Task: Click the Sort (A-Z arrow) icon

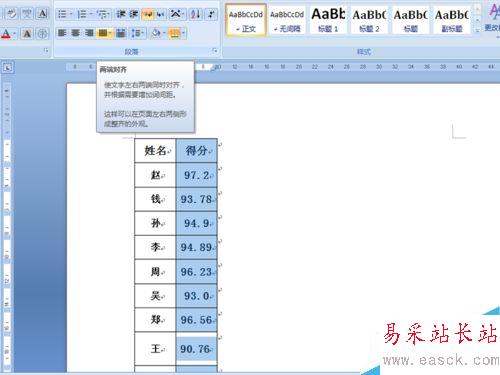Action: coord(196,14)
